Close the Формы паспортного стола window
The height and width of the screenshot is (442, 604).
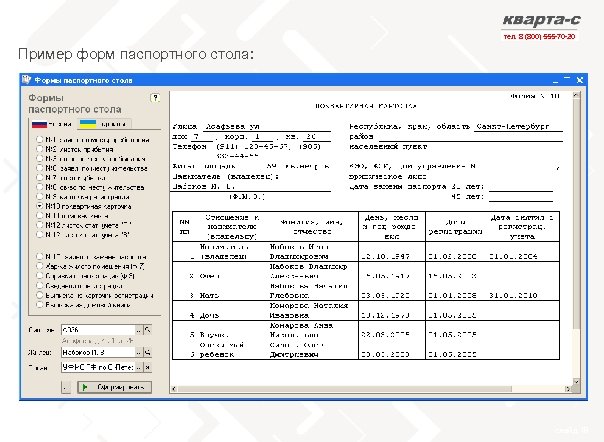tap(580, 80)
